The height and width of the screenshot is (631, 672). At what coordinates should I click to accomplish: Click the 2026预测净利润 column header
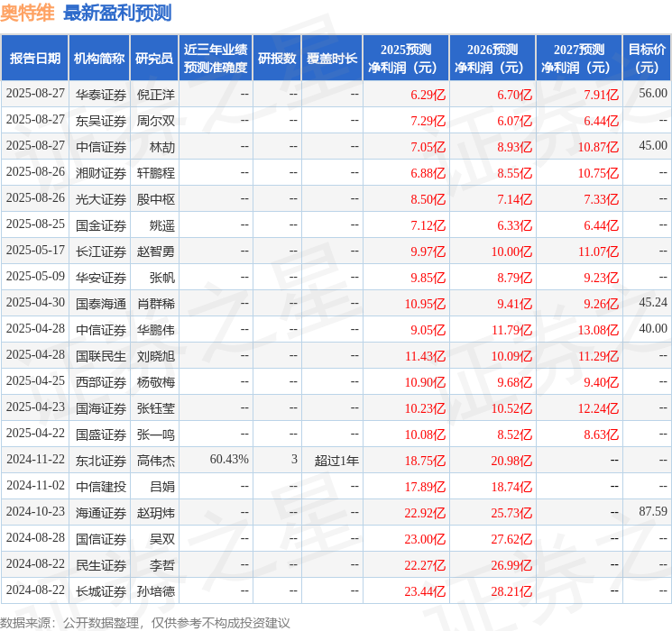[492, 59]
